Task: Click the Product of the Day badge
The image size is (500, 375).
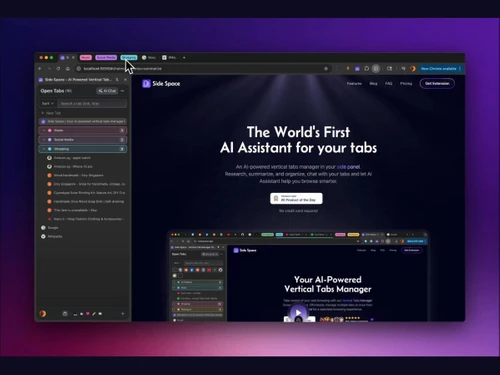Action: pyautogui.click(x=296, y=198)
